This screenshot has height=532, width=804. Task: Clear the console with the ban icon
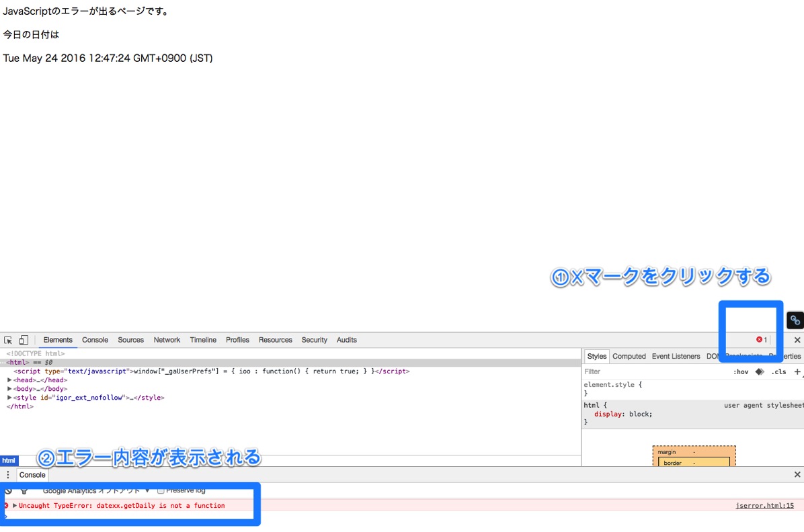pyautogui.click(x=8, y=491)
